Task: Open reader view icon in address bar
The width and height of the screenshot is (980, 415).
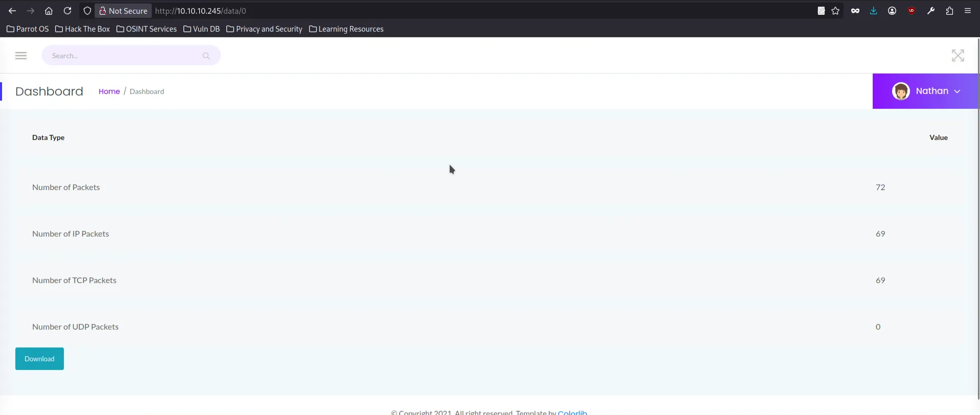Action: pyautogui.click(x=821, y=11)
